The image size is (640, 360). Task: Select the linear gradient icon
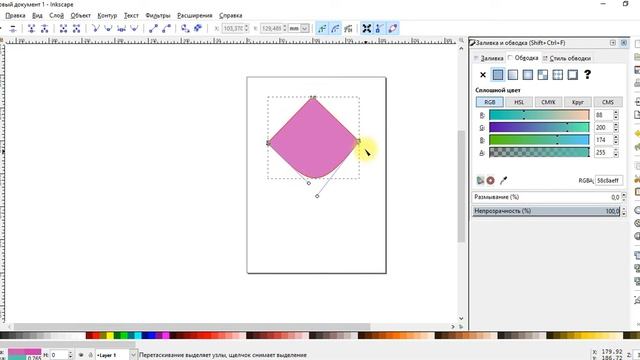[x=513, y=75]
